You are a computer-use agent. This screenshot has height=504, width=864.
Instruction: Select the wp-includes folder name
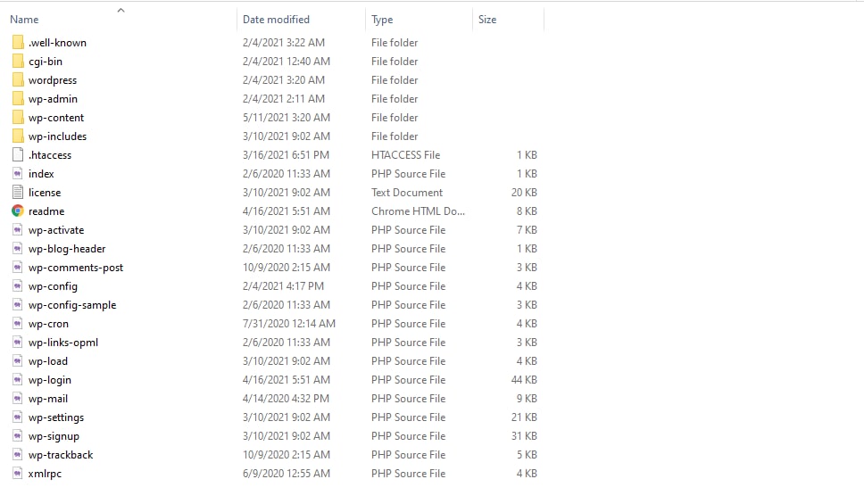pos(57,136)
